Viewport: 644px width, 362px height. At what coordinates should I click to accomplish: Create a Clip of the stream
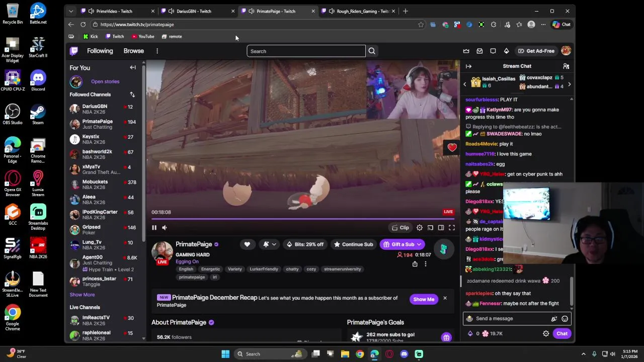[400, 228]
